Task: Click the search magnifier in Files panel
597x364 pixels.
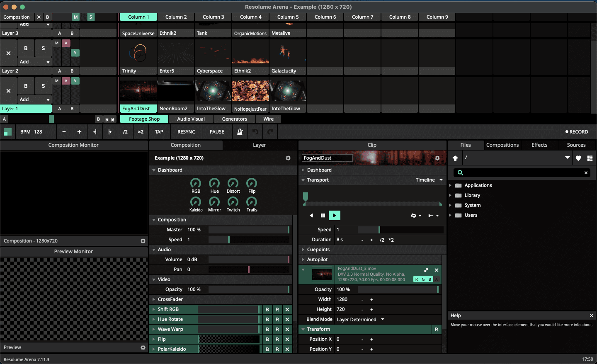Action: pos(460,172)
